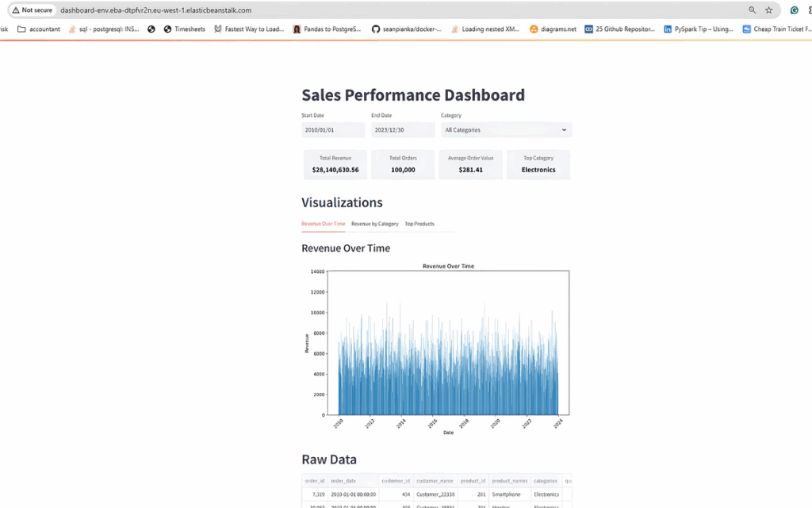Open the Pandas to PostgreSQL bookmark

tap(327, 29)
